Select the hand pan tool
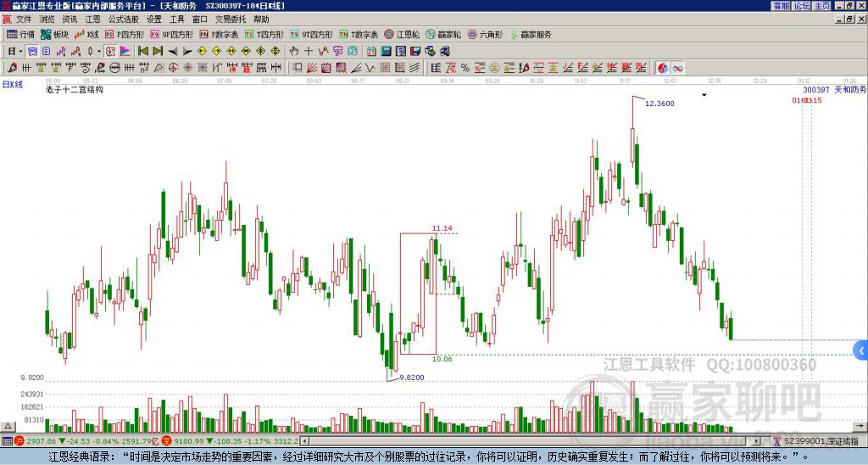The image size is (868, 465). click(x=293, y=51)
